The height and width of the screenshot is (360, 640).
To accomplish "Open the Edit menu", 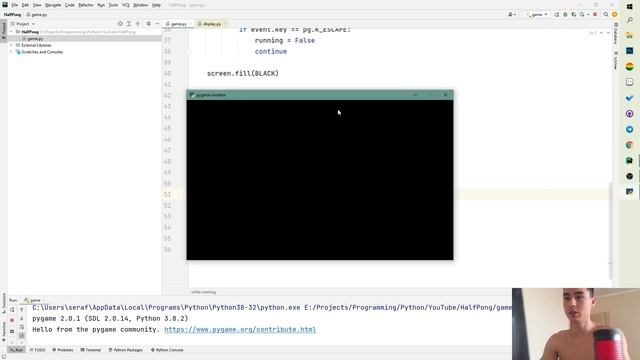I will 25,5.
